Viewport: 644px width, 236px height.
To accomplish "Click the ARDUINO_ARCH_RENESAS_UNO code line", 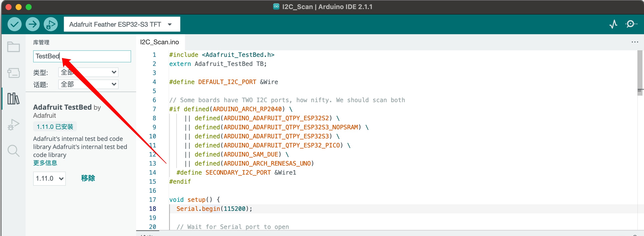I will coord(249,164).
